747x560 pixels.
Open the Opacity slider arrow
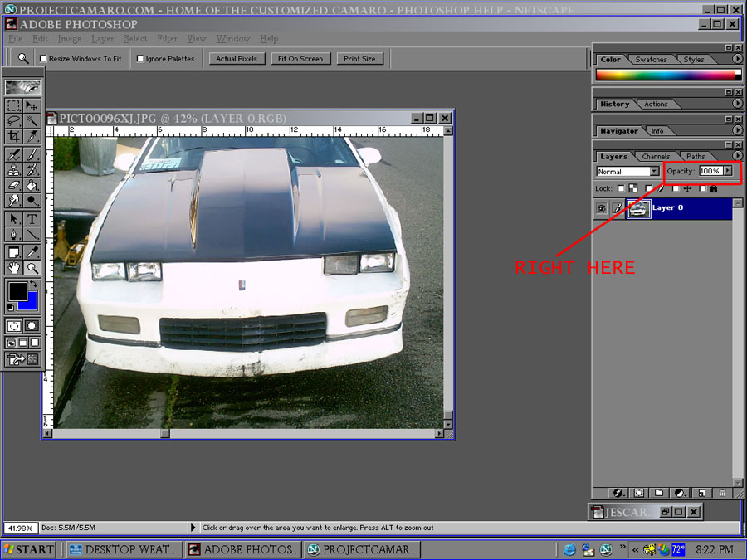(728, 170)
